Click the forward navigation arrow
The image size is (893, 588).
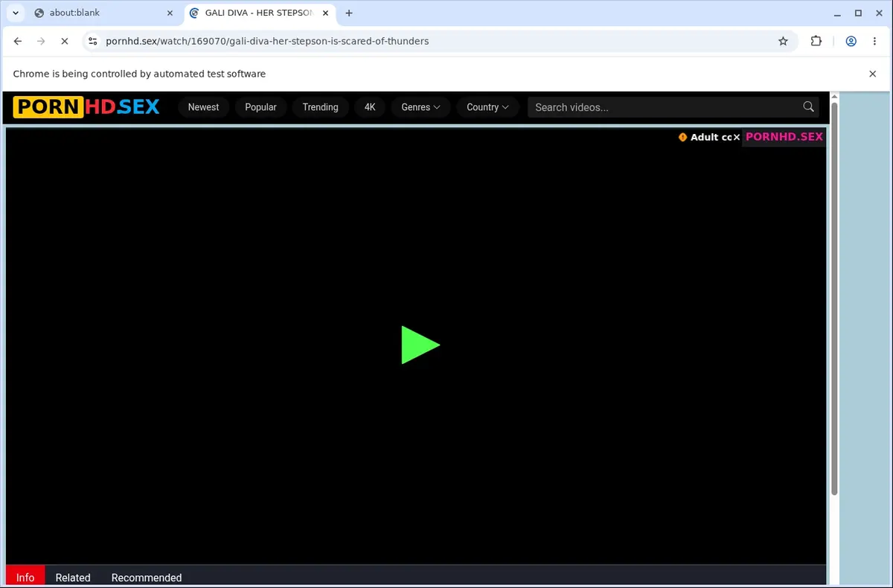41,42
